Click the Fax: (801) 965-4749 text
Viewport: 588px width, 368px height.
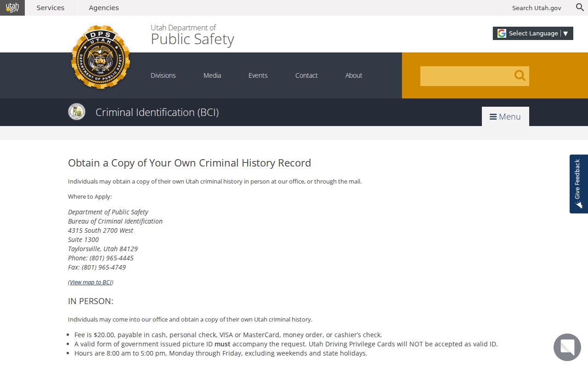[97, 267]
